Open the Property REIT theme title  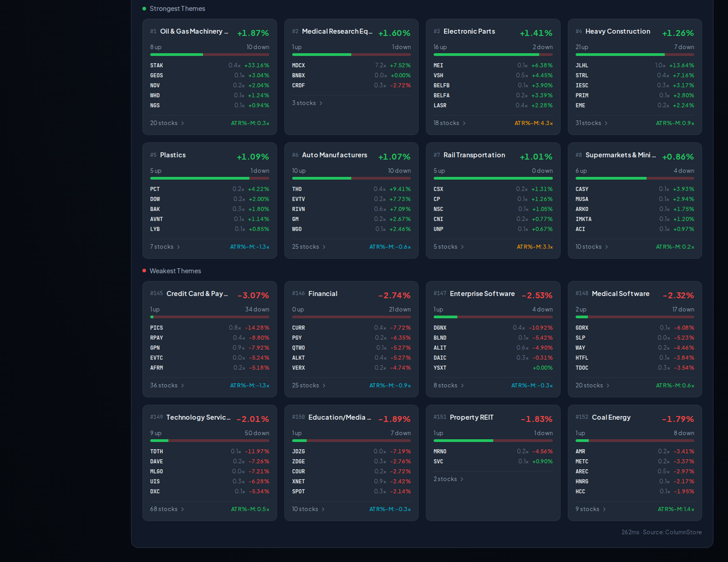point(471,417)
